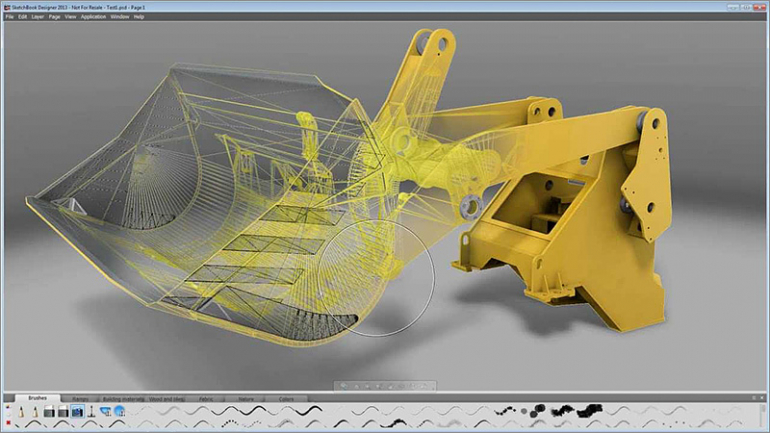Select the first pencil brush icon

click(20, 411)
